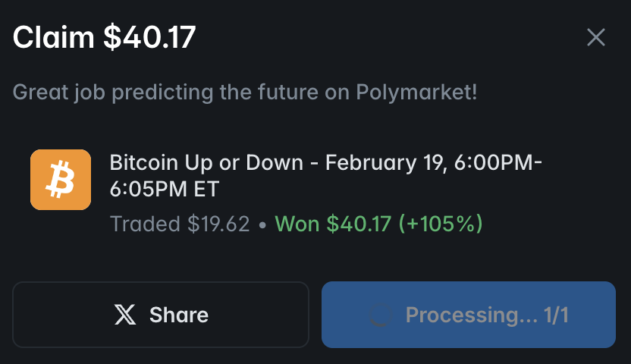Click the X logo inside Share button
The width and height of the screenshot is (631, 364).
pyautogui.click(x=125, y=315)
